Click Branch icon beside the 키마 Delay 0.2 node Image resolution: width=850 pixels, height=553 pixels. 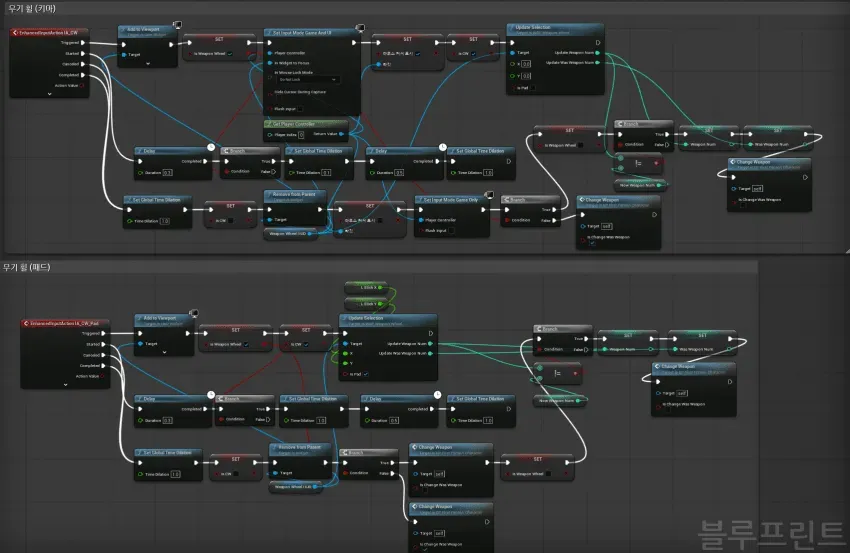click(225, 151)
